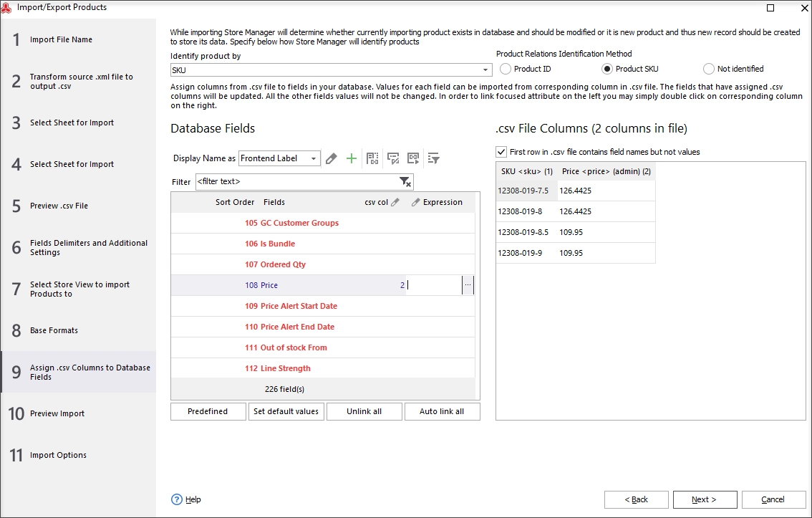Click the linked fields selection toolbar icon
Viewport: 812px width, 518px height.
tap(372, 158)
